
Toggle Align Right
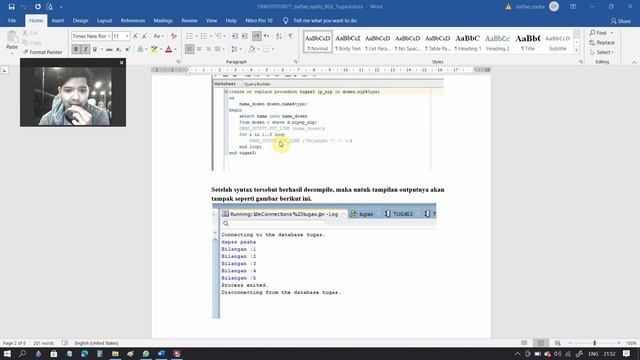(208, 49)
